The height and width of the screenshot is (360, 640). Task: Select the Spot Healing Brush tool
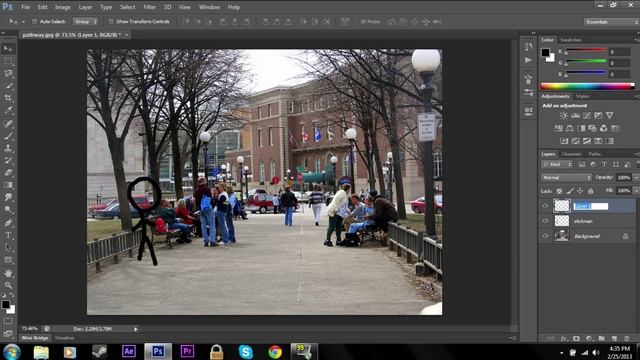(x=9, y=123)
